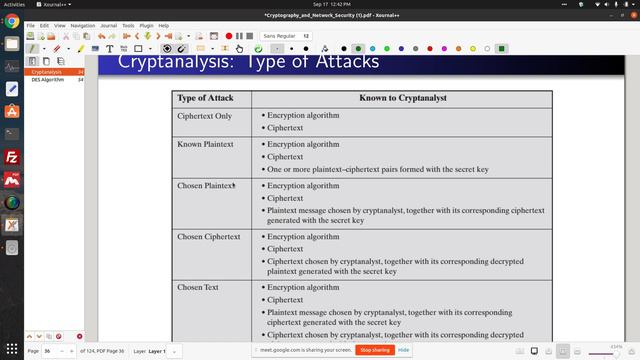The height and width of the screenshot is (360, 640).
Task: Click the Hide link in sharing bar
Action: click(403, 350)
